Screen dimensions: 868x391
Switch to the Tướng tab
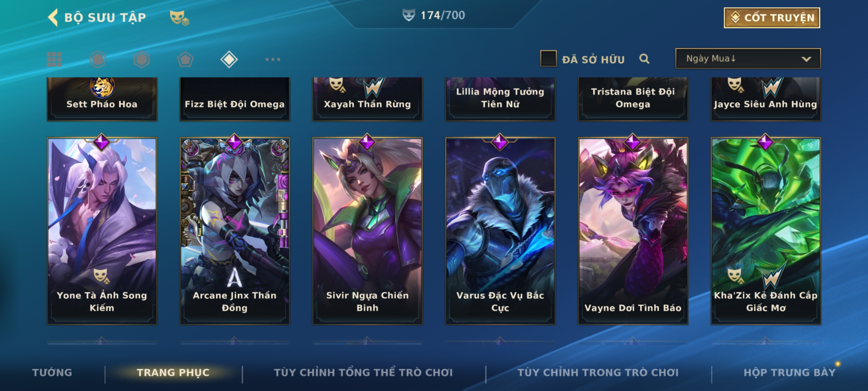pyautogui.click(x=52, y=372)
